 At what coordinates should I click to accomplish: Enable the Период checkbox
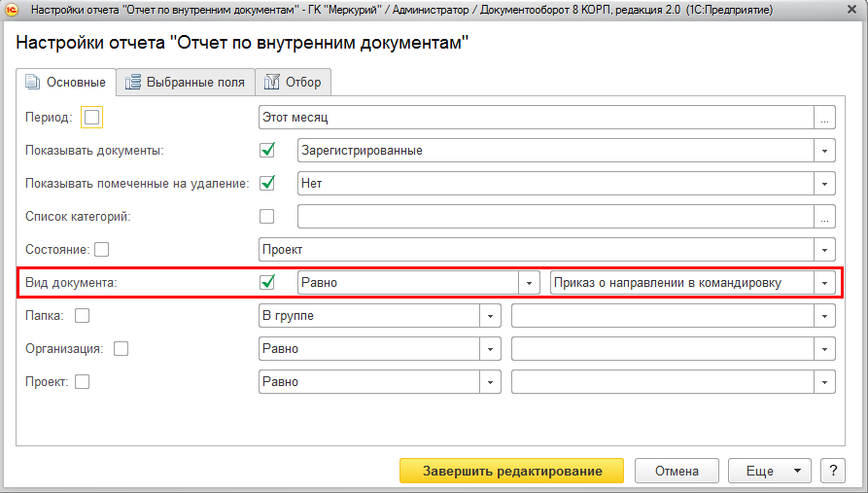coord(92,118)
